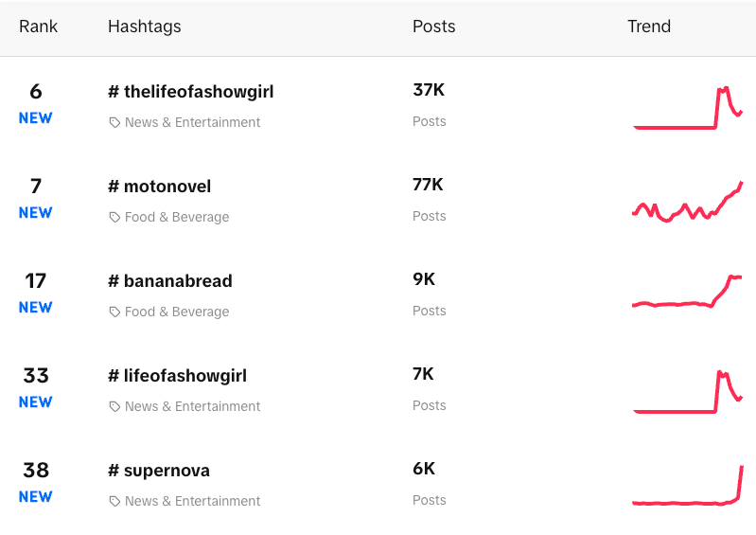This screenshot has width=756, height=535.
Task: Open the #motonovel hashtag link
Action: [159, 187]
